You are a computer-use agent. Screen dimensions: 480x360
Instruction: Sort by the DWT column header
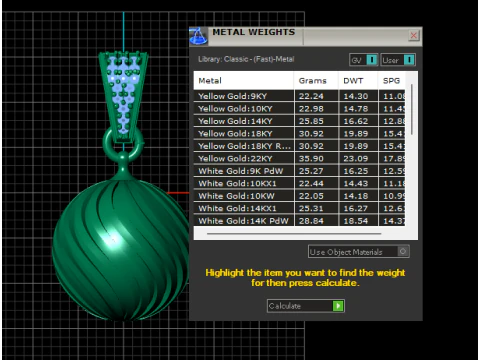(x=358, y=81)
